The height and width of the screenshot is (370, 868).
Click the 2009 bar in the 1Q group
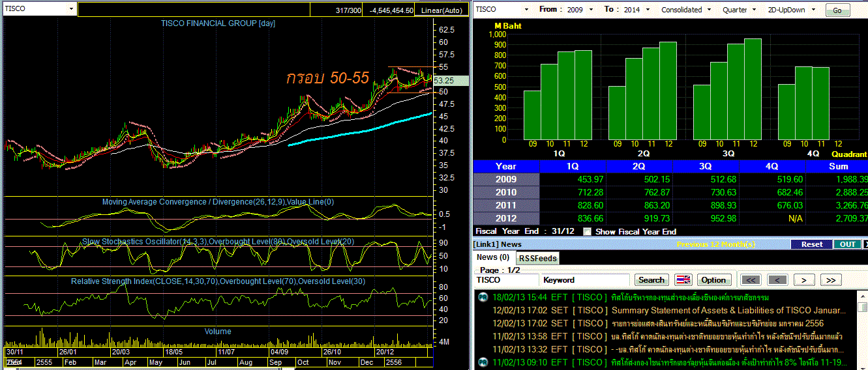click(532, 115)
